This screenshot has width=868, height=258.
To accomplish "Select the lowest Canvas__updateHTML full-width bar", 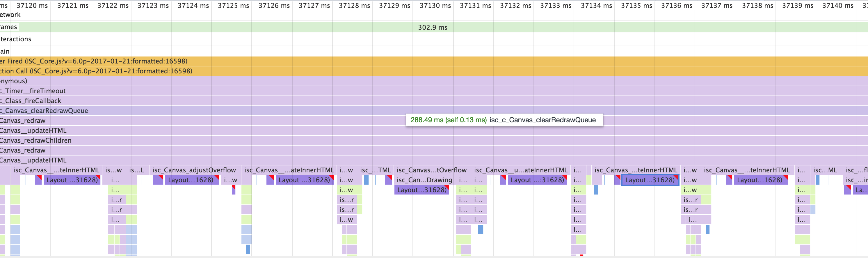I will pos(434,160).
